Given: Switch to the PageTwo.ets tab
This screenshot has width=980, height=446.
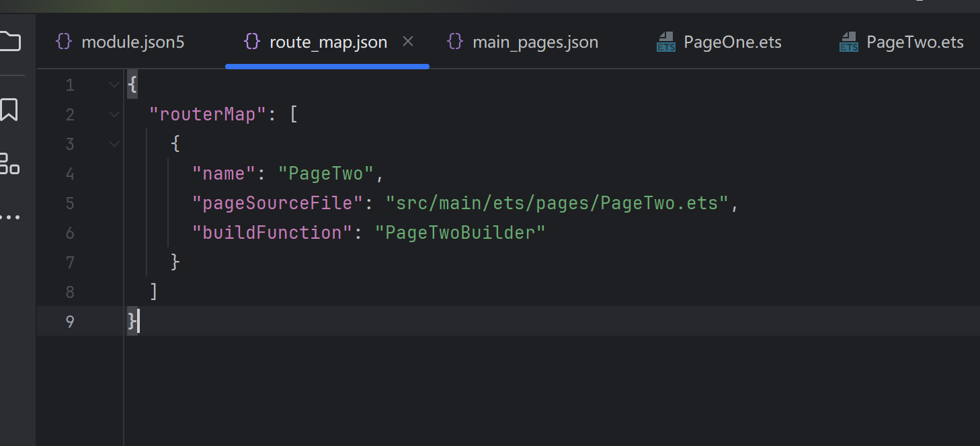Looking at the screenshot, I should click(914, 42).
